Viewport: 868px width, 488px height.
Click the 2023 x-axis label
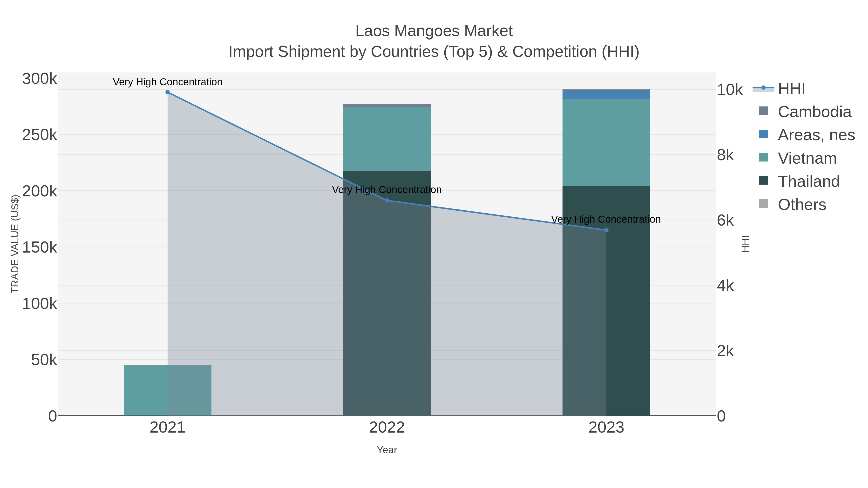tap(606, 428)
